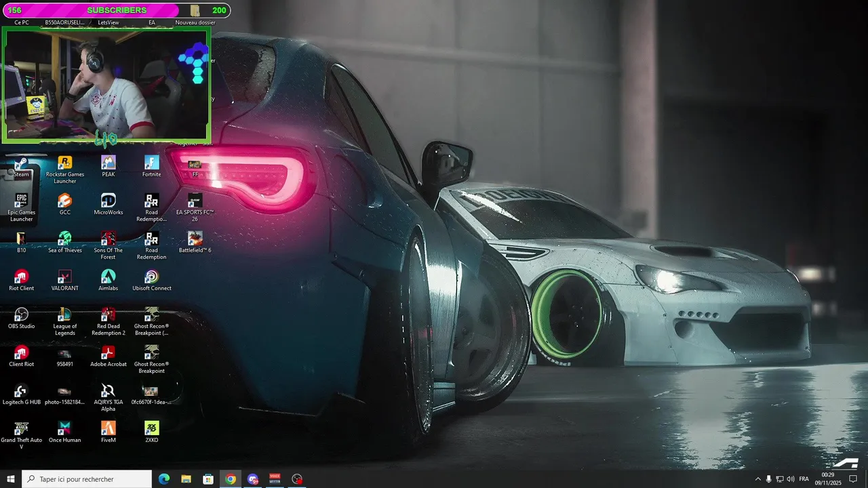
Task: Open Discord from the taskbar
Action: coord(253,479)
